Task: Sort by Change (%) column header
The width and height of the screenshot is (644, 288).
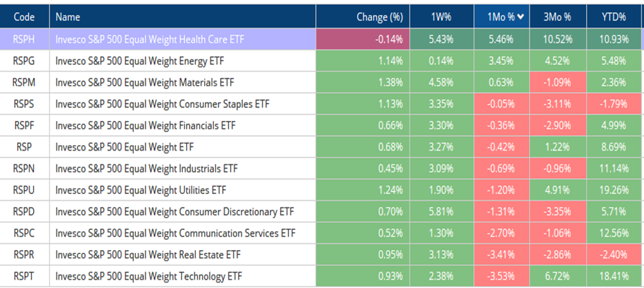Action: pyautogui.click(x=379, y=17)
